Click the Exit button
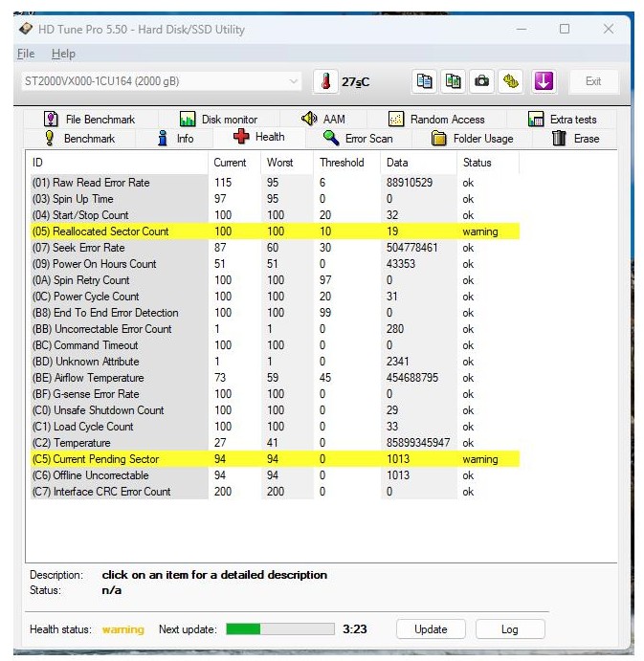The height and width of the screenshot is (661, 644). pos(593,81)
